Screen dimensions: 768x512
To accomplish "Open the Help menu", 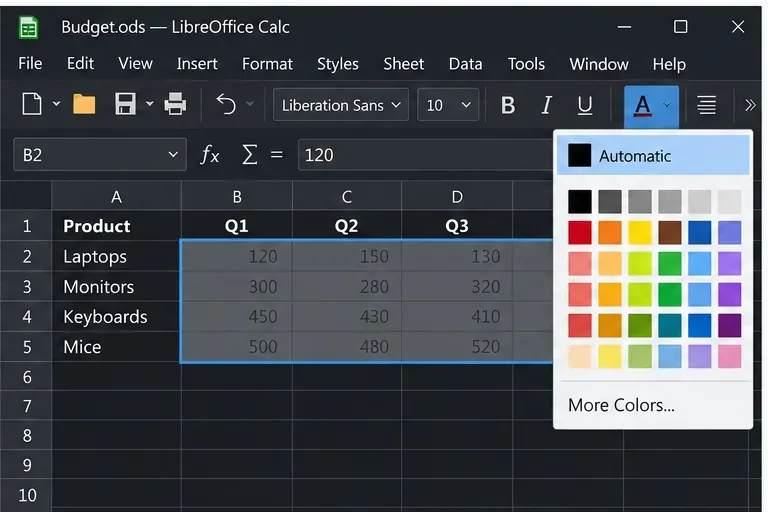I will (x=669, y=64).
